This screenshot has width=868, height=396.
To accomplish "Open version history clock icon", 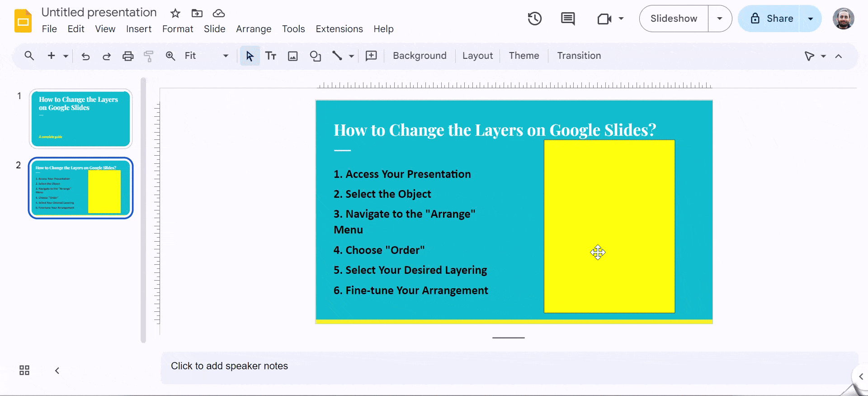I will (534, 19).
